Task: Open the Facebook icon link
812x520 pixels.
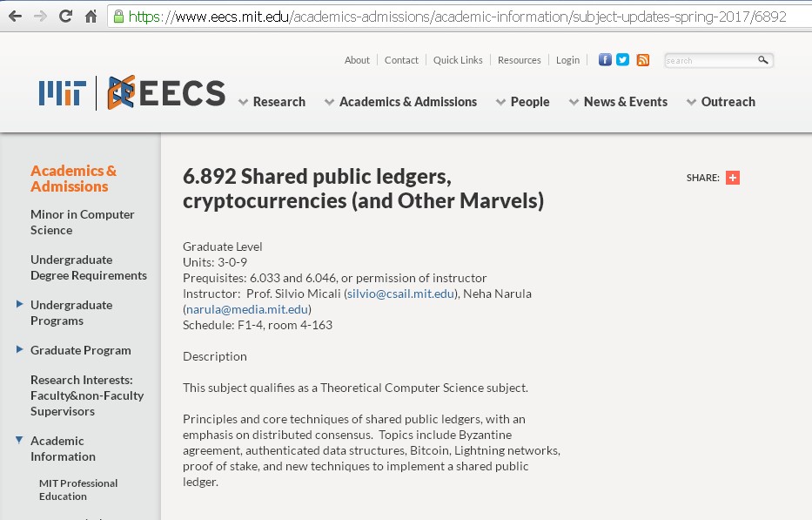Action: tap(605, 59)
